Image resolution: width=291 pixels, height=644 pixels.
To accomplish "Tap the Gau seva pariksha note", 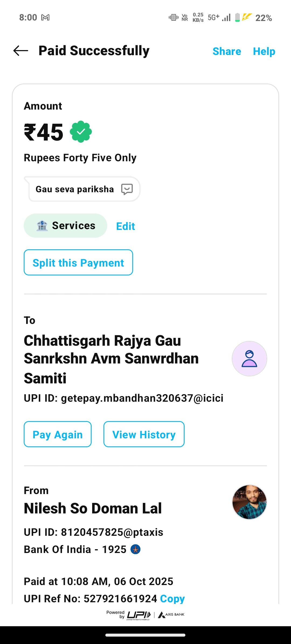I will [75, 189].
